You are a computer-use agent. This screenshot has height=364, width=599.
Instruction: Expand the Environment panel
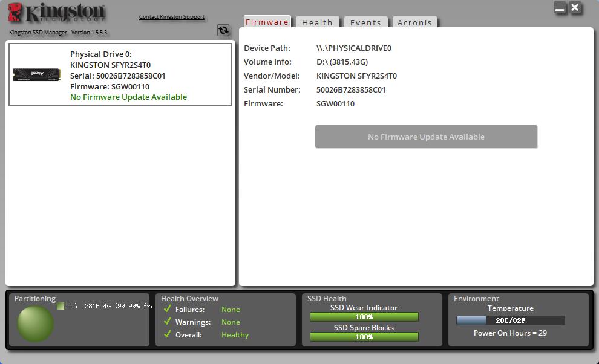(x=476, y=298)
